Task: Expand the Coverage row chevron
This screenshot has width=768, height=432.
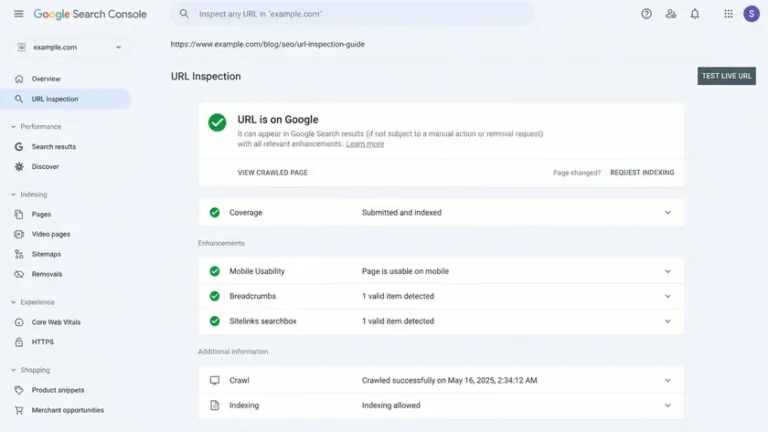Action: click(668, 213)
